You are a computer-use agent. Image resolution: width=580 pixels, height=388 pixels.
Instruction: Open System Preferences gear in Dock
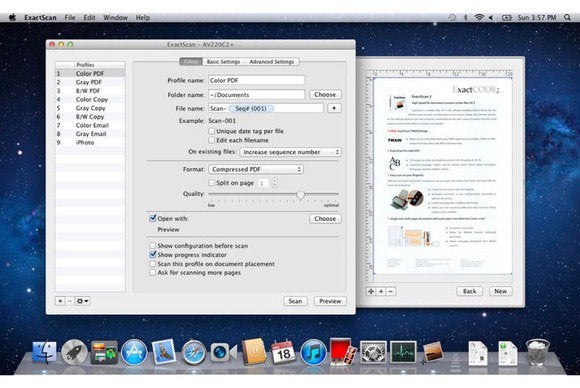pos(373,352)
